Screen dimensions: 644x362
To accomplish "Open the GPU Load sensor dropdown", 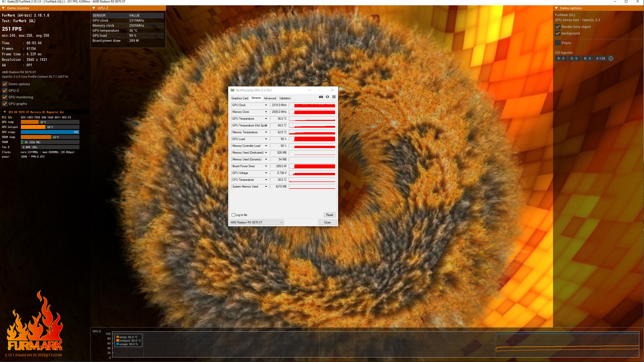I will click(x=266, y=139).
